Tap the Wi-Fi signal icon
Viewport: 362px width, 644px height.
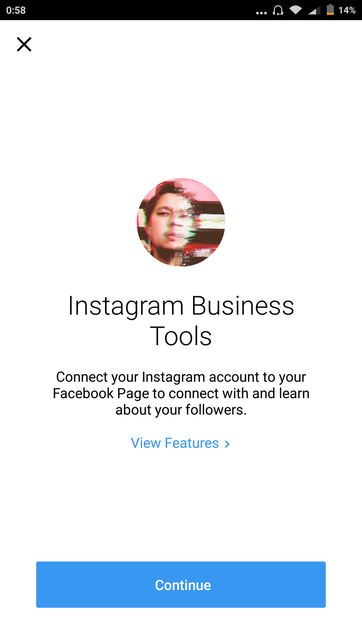296,10
